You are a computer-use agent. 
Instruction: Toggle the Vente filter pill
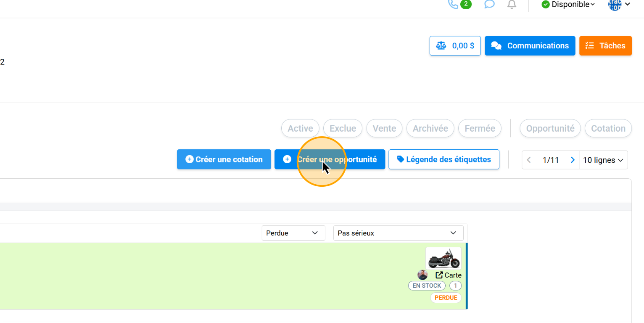384,128
